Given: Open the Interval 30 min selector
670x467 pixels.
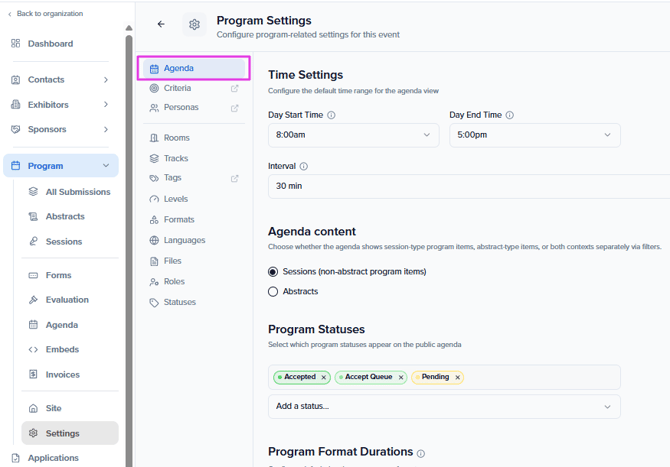Looking at the screenshot, I should (469, 186).
